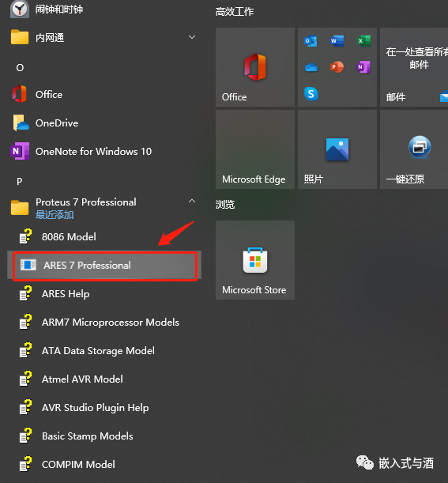Open Outlook in the Office apps tile
Image resolution: width=448 pixels, height=483 pixels.
[311, 41]
